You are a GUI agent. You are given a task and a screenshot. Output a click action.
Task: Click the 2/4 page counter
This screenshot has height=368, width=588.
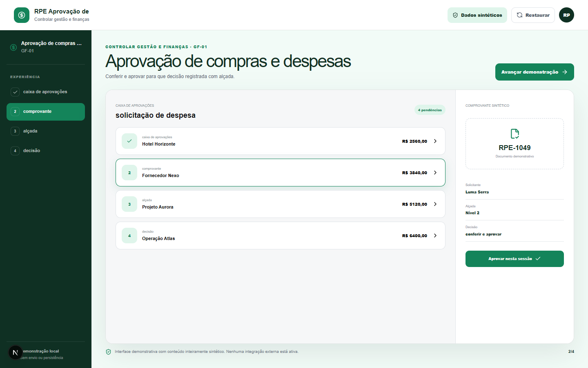click(x=571, y=352)
